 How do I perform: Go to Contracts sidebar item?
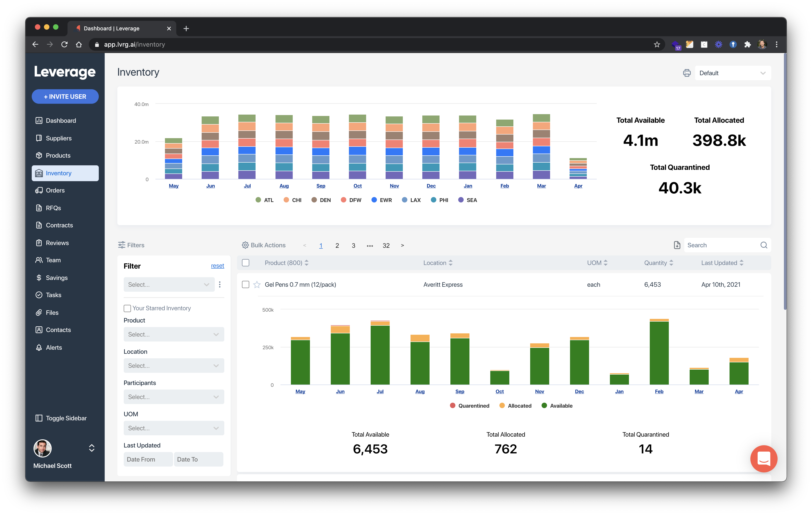(x=59, y=225)
